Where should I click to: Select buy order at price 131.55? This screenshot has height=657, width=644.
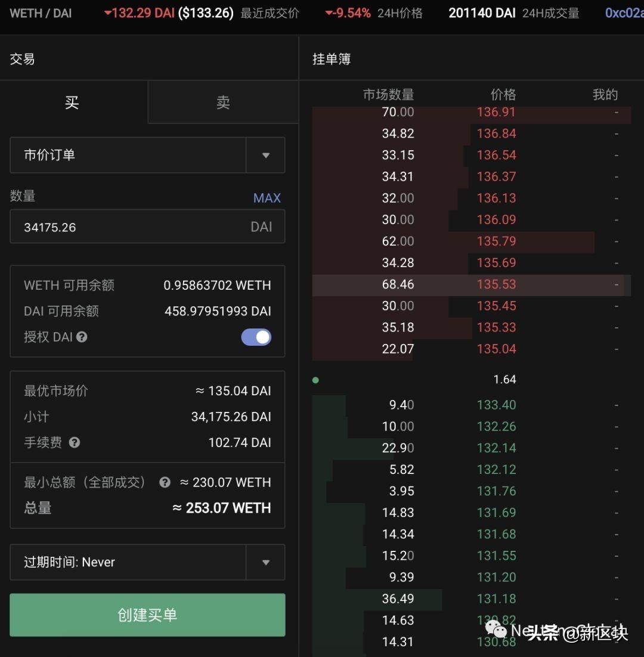pyautogui.click(x=472, y=556)
